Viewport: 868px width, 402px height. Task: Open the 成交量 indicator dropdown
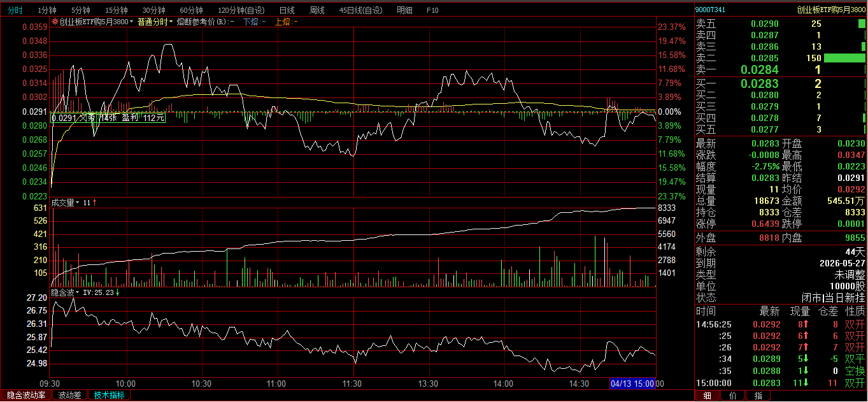(x=65, y=203)
